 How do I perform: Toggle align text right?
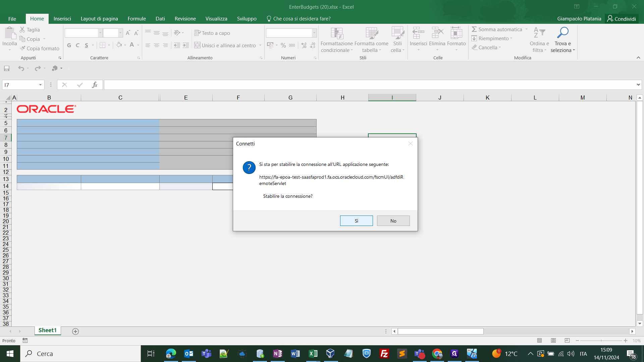(x=165, y=45)
